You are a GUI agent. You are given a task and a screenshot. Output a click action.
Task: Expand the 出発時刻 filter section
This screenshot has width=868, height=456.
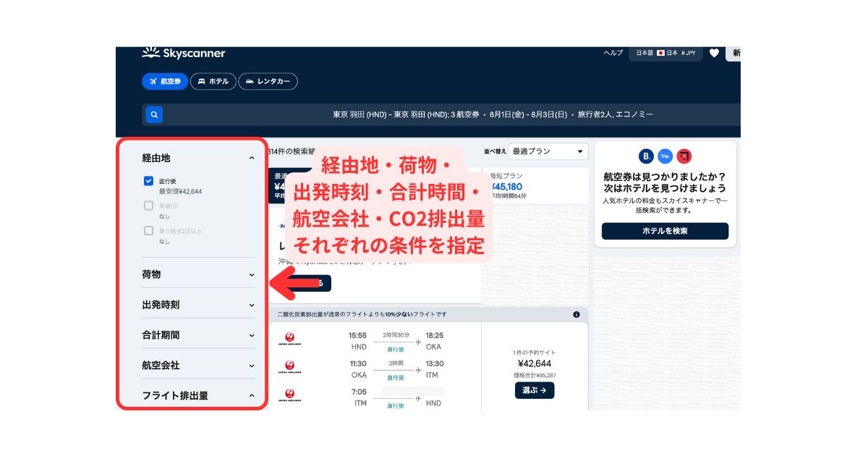252,305
